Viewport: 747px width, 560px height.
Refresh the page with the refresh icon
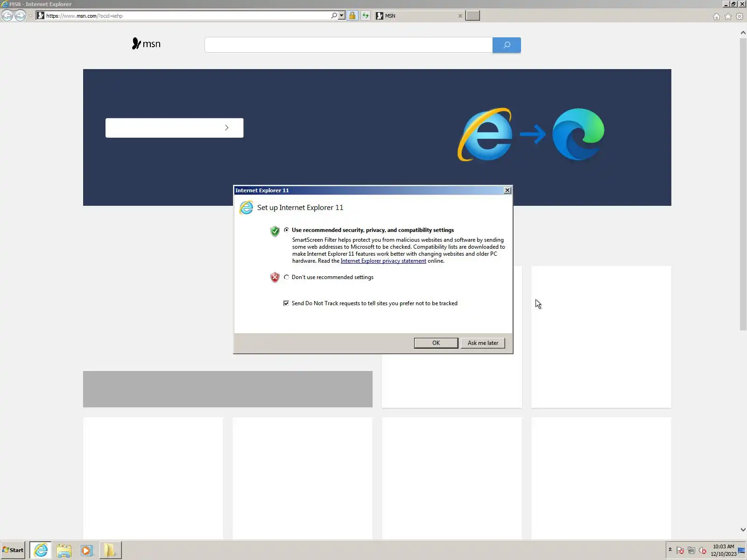(x=365, y=15)
